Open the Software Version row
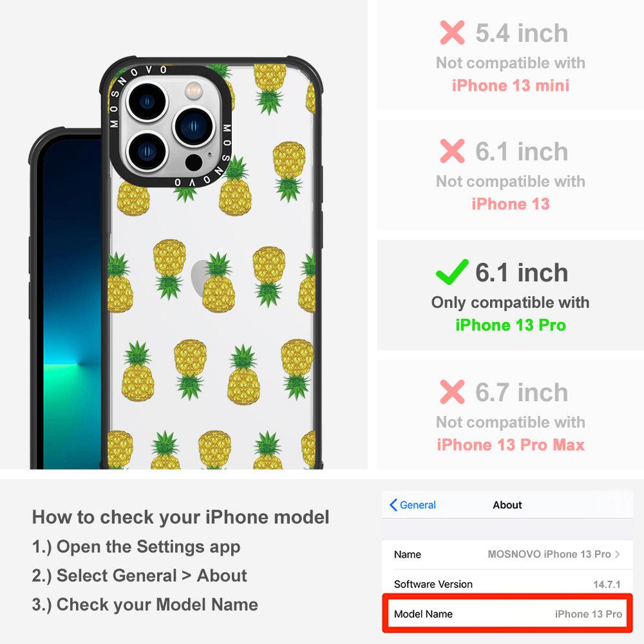The height and width of the screenshot is (644, 644). click(507, 583)
